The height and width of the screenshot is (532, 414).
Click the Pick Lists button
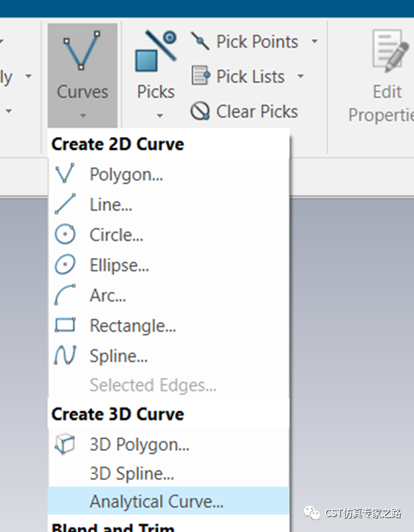pos(238,76)
